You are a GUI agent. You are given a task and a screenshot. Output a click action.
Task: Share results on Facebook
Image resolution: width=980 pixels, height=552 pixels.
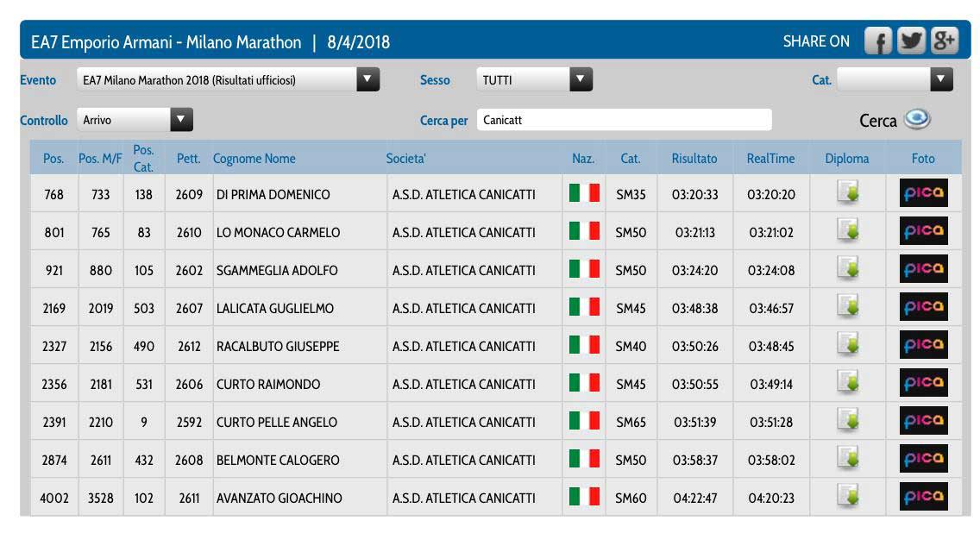point(878,41)
